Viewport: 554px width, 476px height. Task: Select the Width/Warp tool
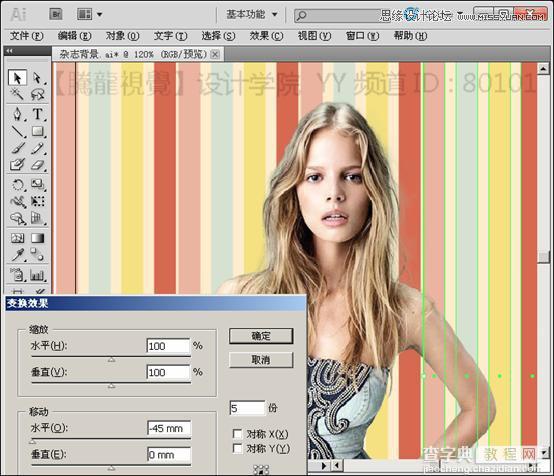(x=17, y=201)
